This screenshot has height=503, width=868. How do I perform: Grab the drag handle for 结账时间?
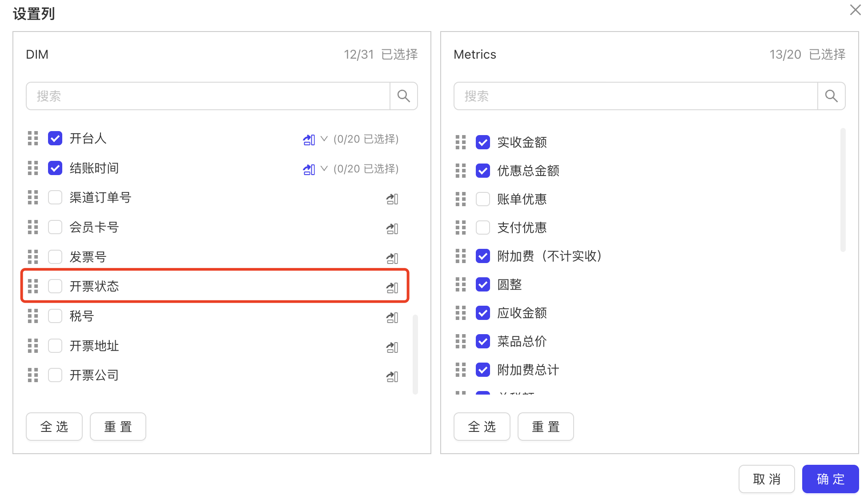tap(33, 168)
